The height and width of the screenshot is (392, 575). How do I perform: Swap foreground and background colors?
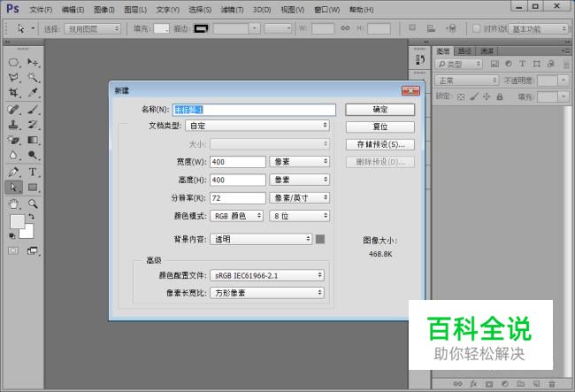(x=31, y=216)
